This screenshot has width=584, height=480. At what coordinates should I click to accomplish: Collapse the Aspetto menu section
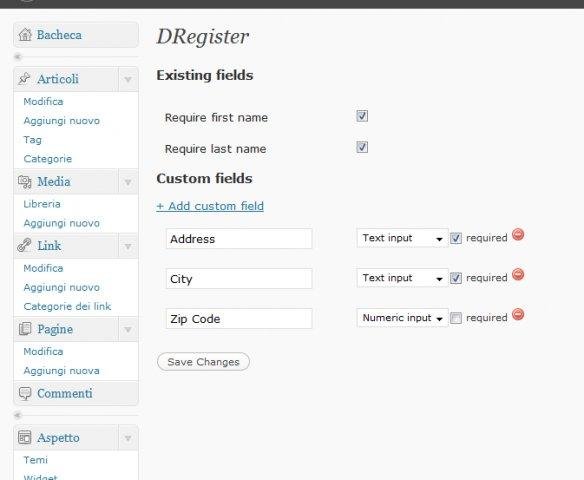pos(128,438)
